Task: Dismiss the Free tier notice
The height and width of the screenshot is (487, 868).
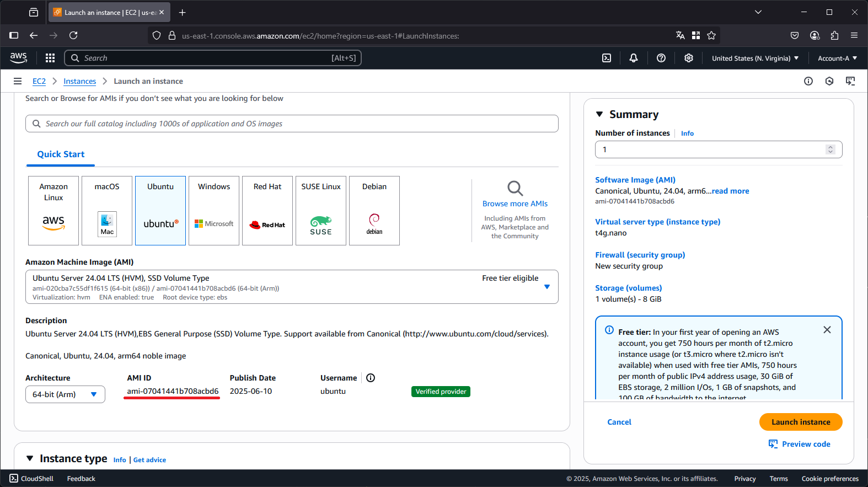Action: pos(827,330)
